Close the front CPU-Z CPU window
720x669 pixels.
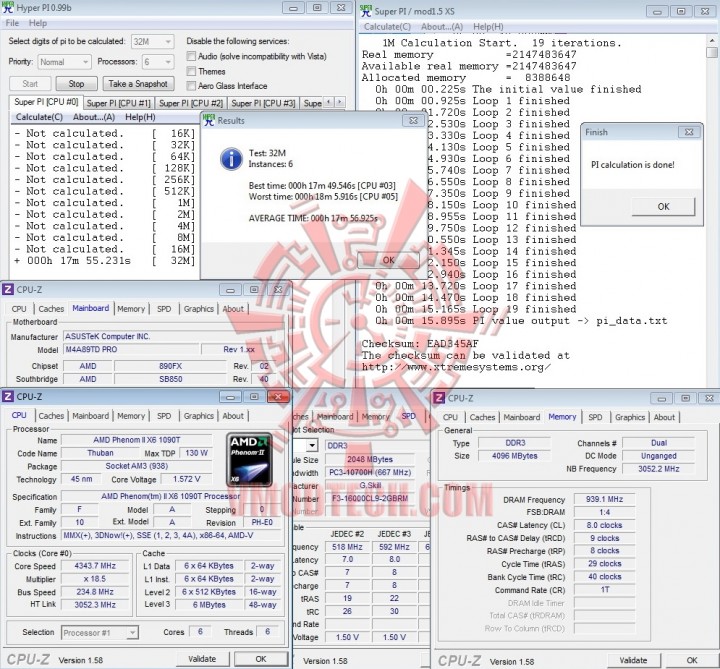277,396
